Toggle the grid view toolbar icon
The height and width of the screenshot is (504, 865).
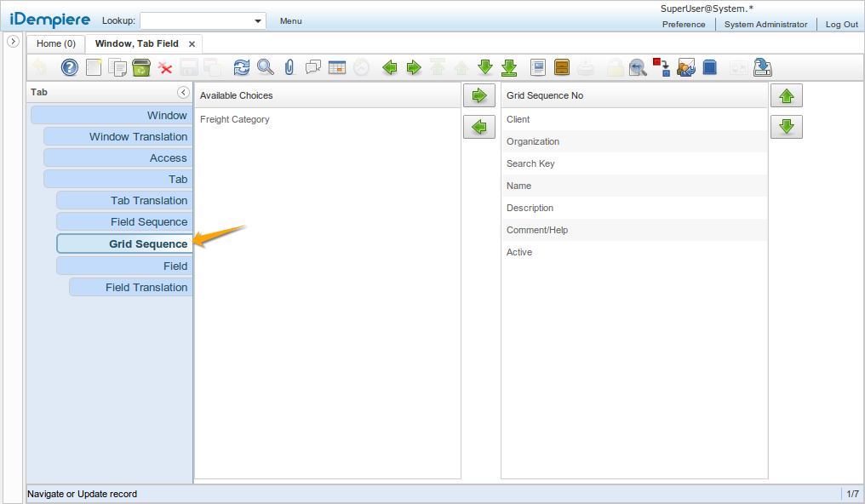tap(337, 67)
